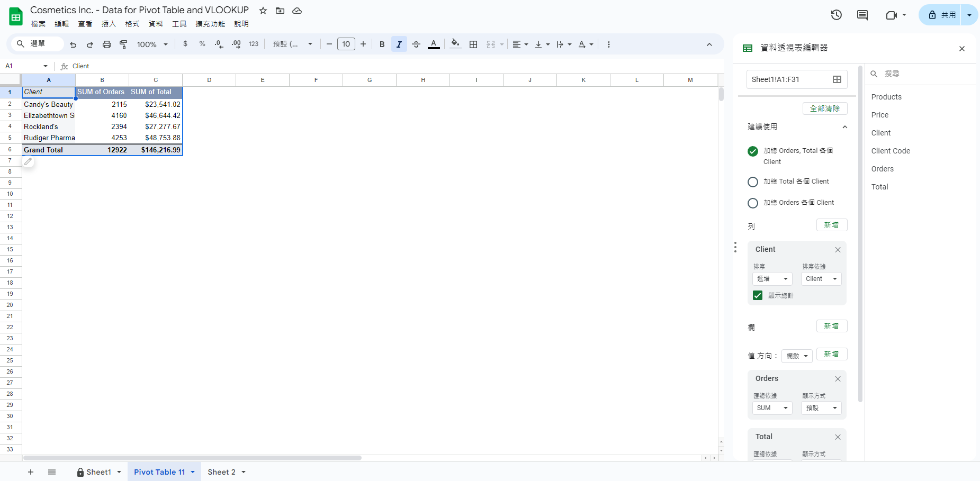Screen dimensions: 980x481
Task: Open the Data menu
Action: [x=156, y=24]
